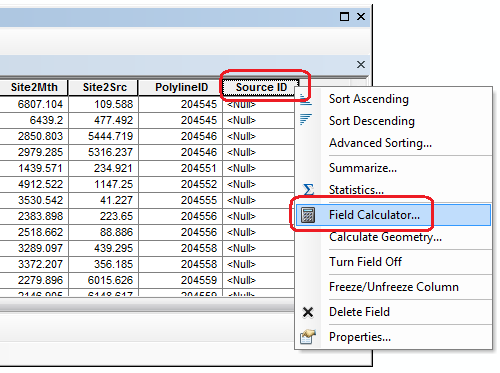Select cell with value 2850.803
500x373 pixels.
tap(34, 136)
